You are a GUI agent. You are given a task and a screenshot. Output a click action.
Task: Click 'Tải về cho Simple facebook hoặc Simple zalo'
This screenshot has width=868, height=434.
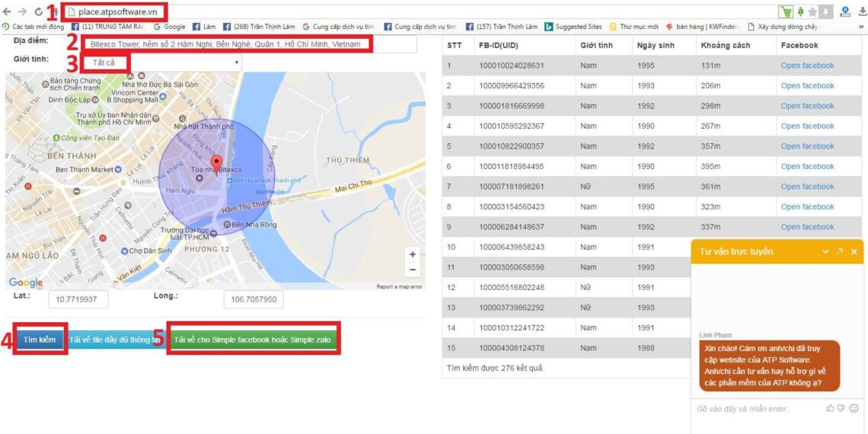point(252,340)
